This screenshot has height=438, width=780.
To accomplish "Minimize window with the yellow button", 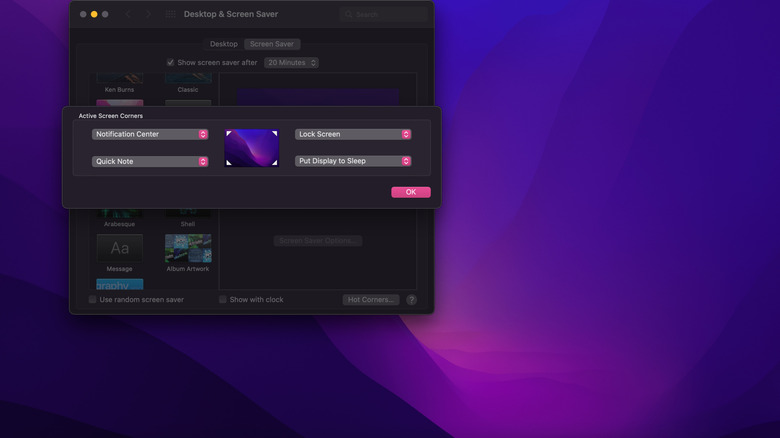I will point(94,14).
